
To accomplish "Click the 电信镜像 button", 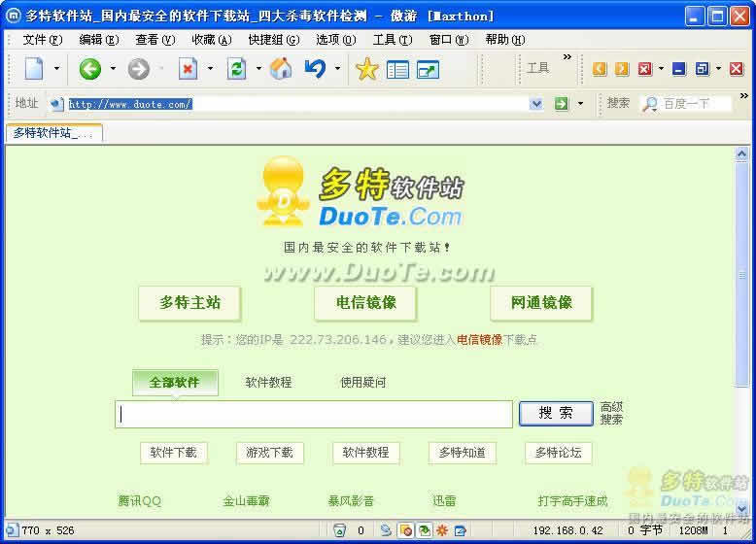I will [365, 303].
